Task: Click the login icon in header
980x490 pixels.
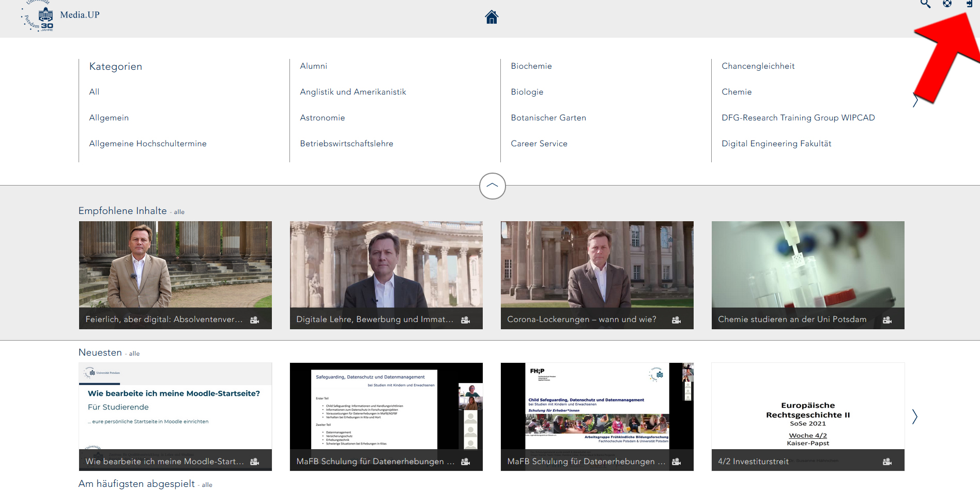Action: (x=969, y=4)
